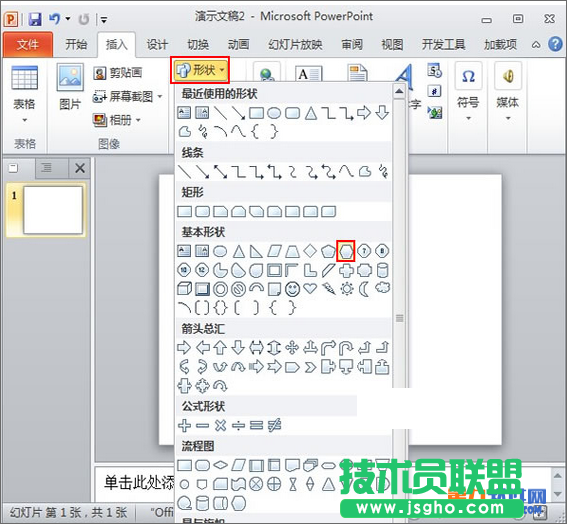Select the cloud shape
The width and height of the screenshot is (567, 524).
tap(383, 288)
